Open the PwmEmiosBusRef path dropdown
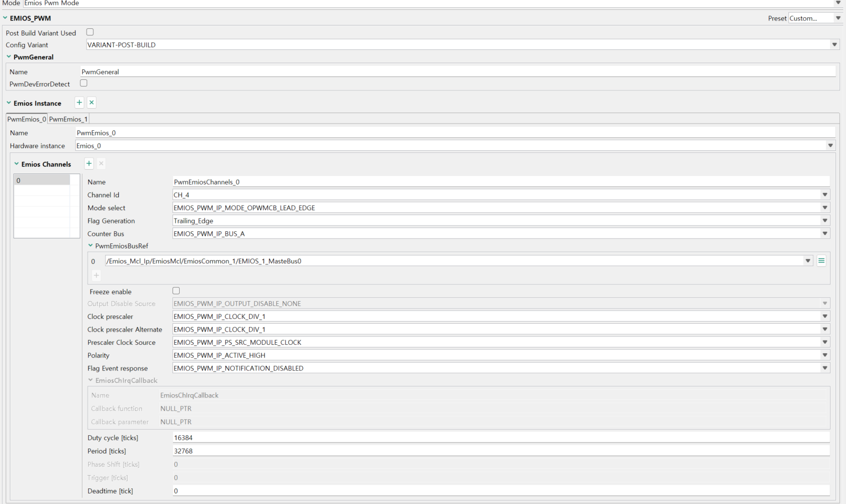The height and width of the screenshot is (504, 846). click(x=808, y=261)
